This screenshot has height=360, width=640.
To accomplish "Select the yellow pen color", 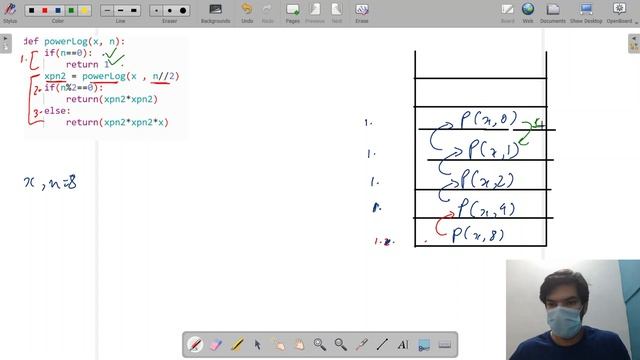I will pyautogui.click(x=84, y=11).
